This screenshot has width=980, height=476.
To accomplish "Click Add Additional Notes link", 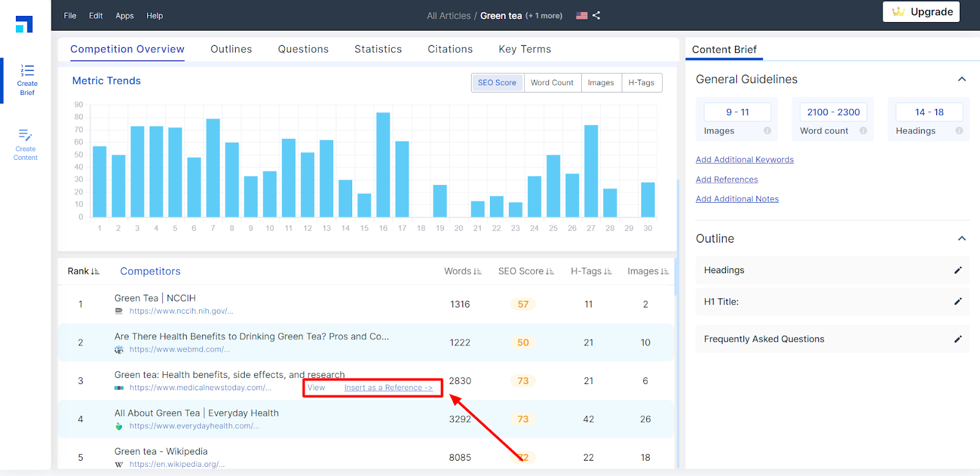I will tap(737, 199).
